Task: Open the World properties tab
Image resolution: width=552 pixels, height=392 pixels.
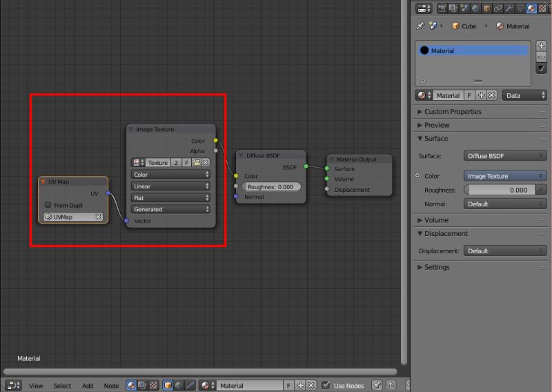Action: click(x=475, y=8)
